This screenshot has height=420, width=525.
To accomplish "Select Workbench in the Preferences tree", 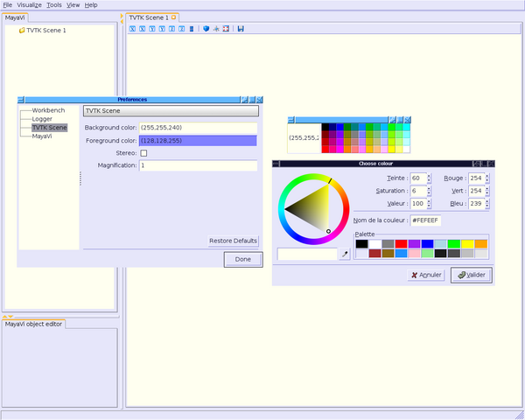I will [x=48, y=110].
